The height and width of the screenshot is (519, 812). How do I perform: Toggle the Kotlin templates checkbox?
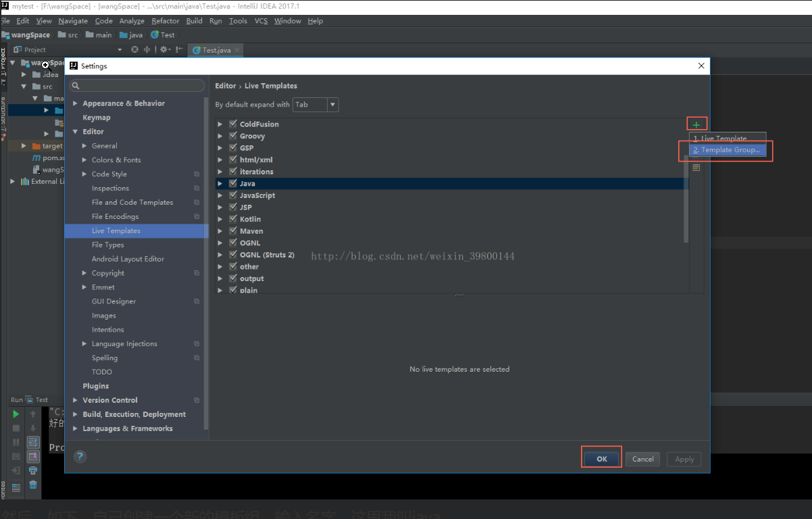(x=232, y=219)
